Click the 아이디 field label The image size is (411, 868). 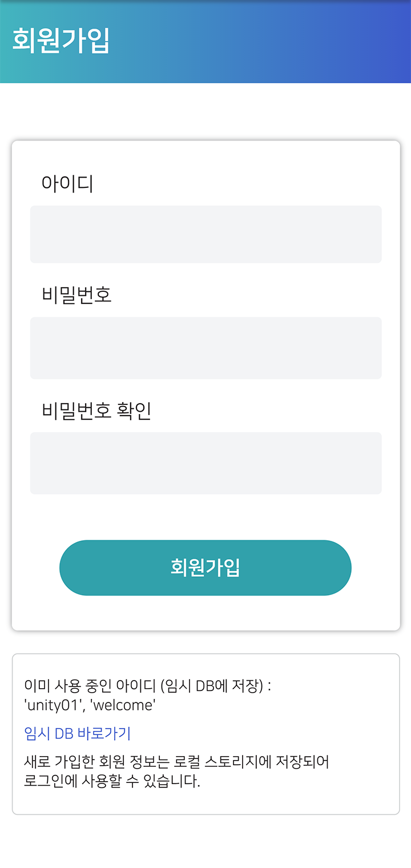click(67, 184)
